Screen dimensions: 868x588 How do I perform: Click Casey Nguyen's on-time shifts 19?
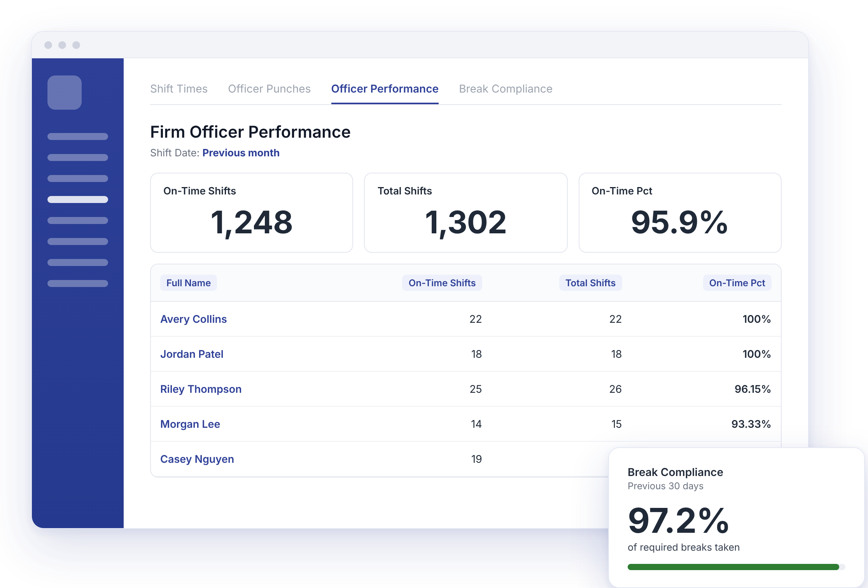click(476, 459)
